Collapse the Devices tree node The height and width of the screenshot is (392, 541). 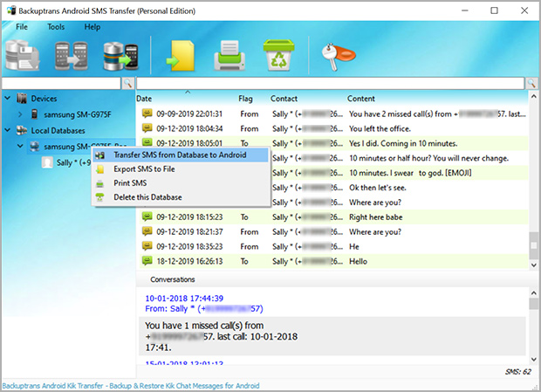tap(7, 99)
